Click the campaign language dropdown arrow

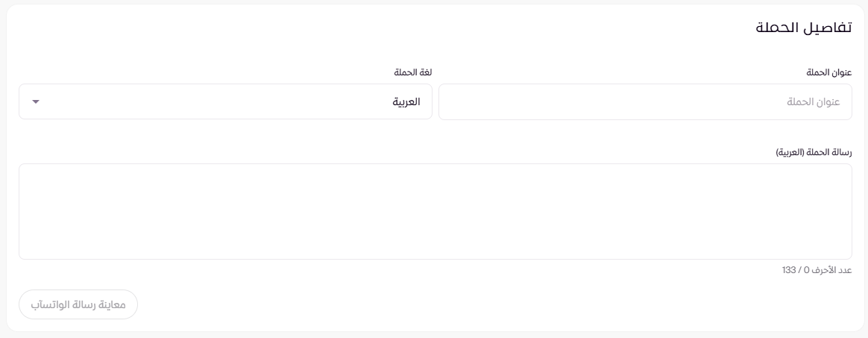tap(36, 101)
